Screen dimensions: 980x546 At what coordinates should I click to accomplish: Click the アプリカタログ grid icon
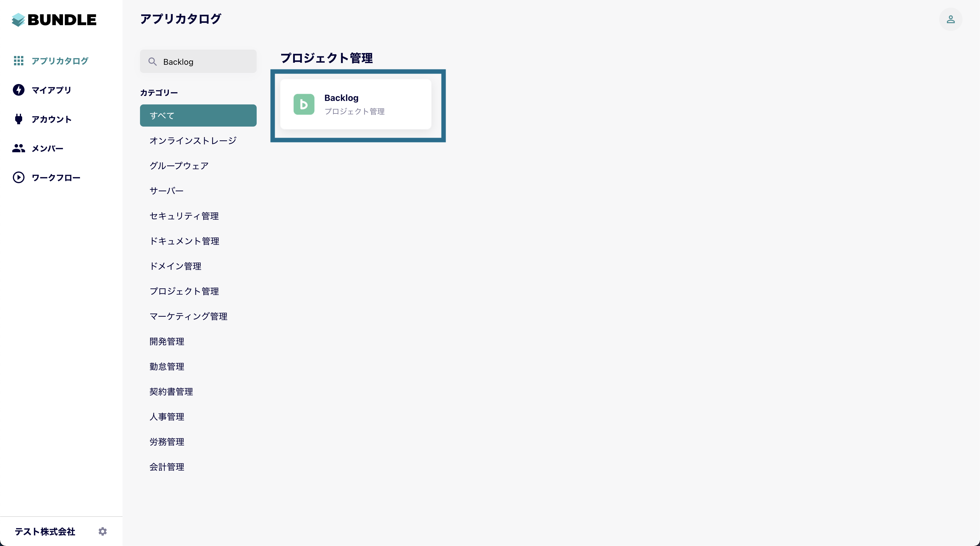(x=18, y=61)
